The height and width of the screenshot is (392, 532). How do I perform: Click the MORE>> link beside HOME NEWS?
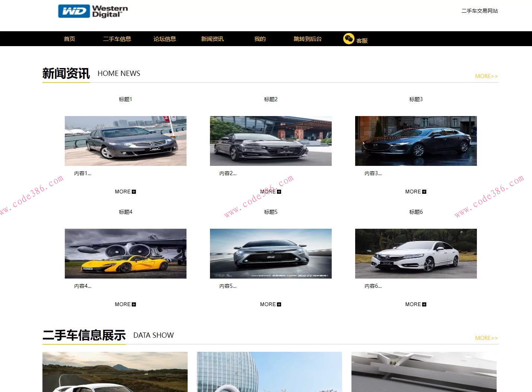486,76
